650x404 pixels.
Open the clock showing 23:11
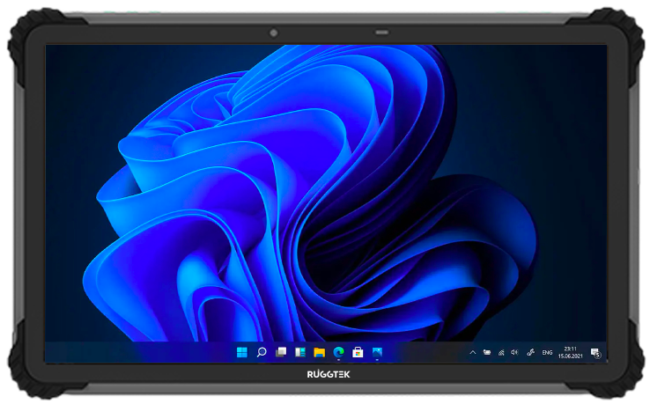570,353
